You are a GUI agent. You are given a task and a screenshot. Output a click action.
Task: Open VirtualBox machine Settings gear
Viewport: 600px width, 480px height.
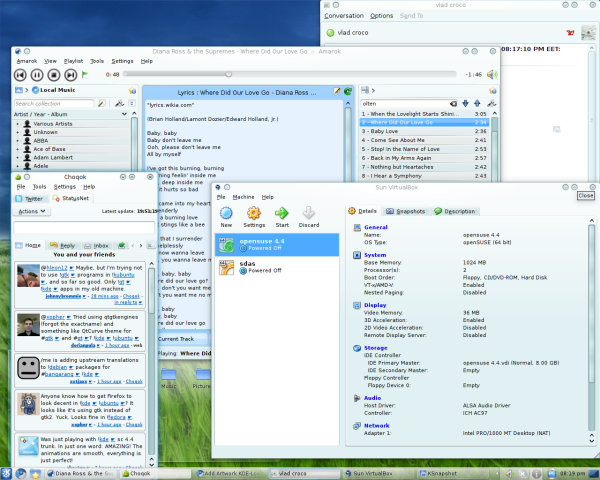254,217
